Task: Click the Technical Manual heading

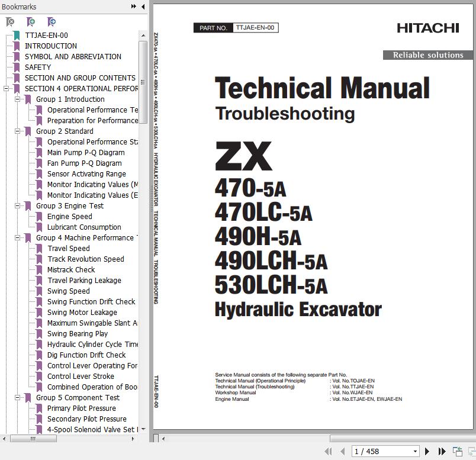Action: pyautogui.click(x=322, y=88)
